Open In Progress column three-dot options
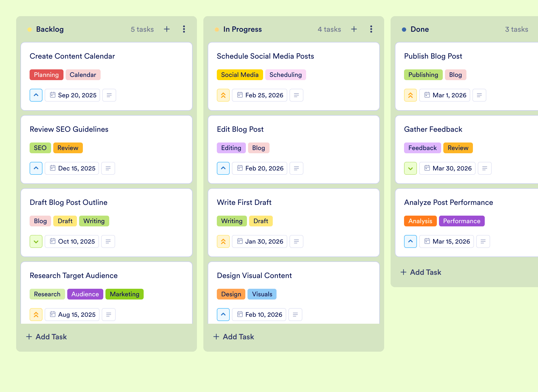Viewport: 538px width, 392px height. click(x=371, y=29)
